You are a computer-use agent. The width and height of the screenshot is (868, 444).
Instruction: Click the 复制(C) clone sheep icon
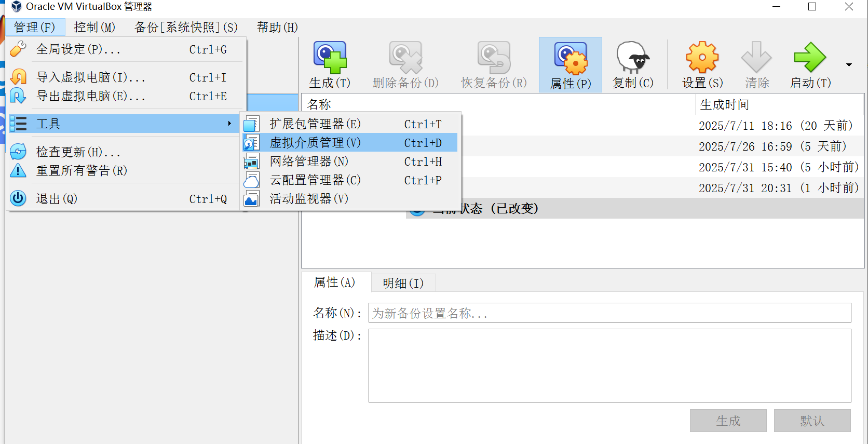pos(633,57)
